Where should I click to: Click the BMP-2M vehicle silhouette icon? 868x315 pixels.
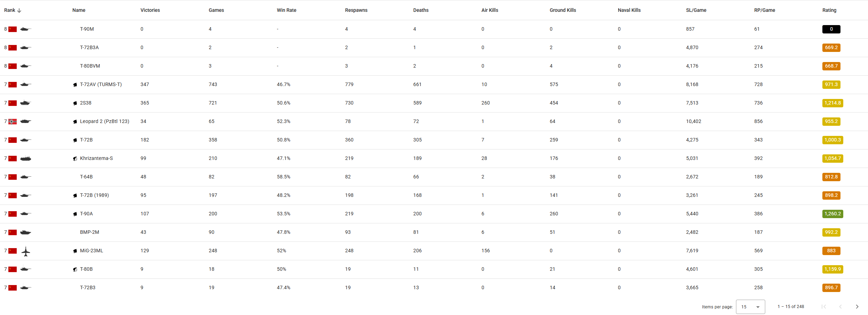[x=25, y=232]
